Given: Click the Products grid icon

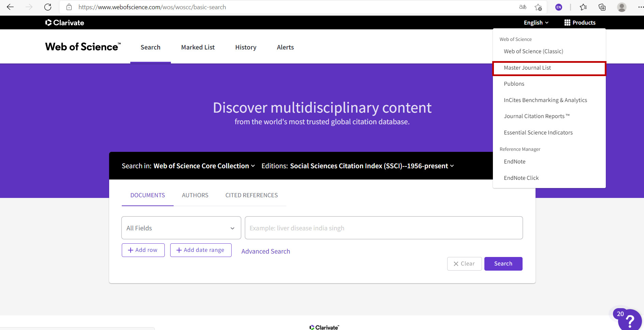Looking at the screenshot, I should (x=567, y=23).
